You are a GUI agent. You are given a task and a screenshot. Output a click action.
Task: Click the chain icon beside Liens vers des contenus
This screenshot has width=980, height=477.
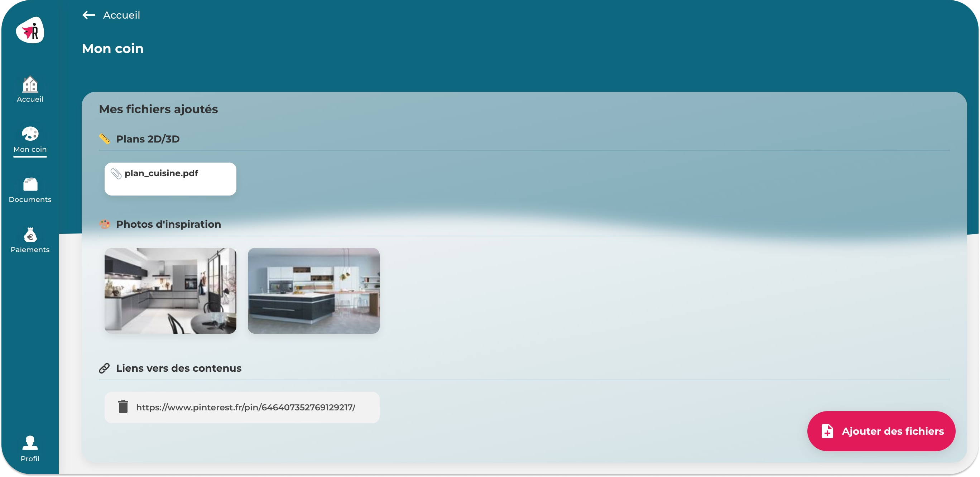104,368
